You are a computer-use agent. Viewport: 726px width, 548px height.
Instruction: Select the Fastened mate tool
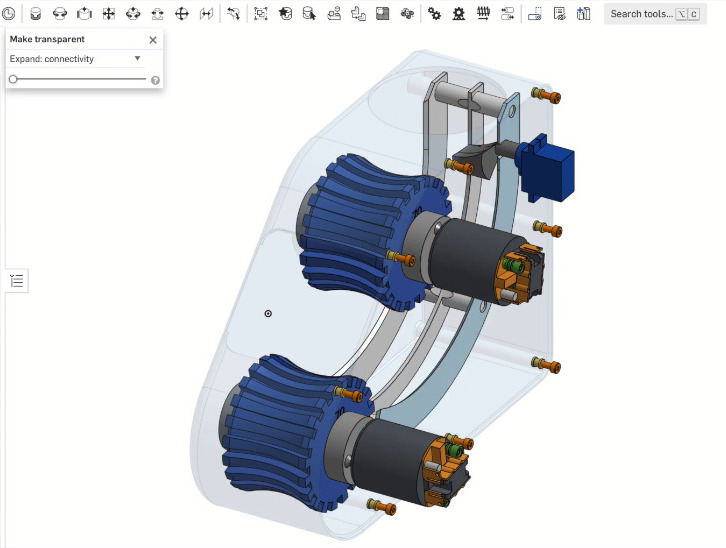tap(35, 14)
